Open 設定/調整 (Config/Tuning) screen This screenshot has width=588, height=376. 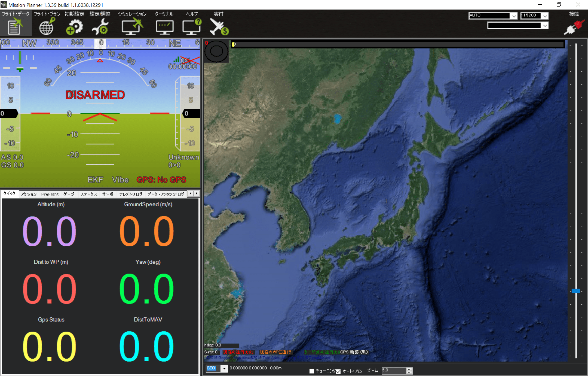tap(100, 26)
